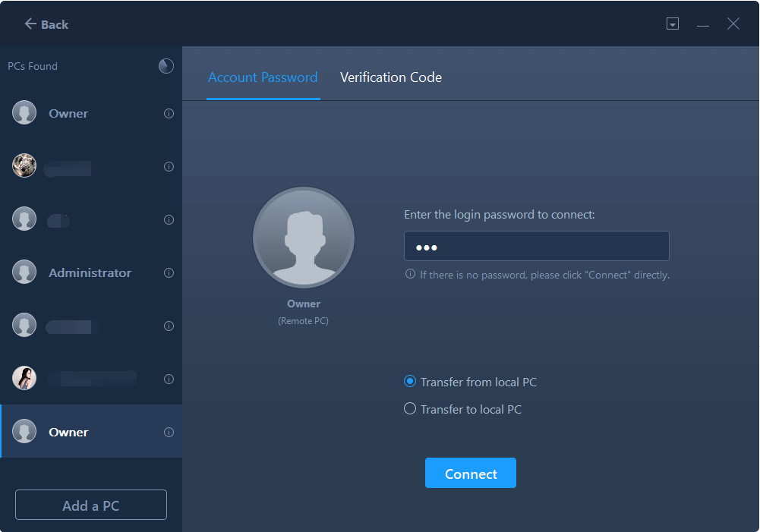Open the title bar dropdown menu icon
The height and width of the screenshot is (532, 760).
pyautogui.click(x=672, y=24)
